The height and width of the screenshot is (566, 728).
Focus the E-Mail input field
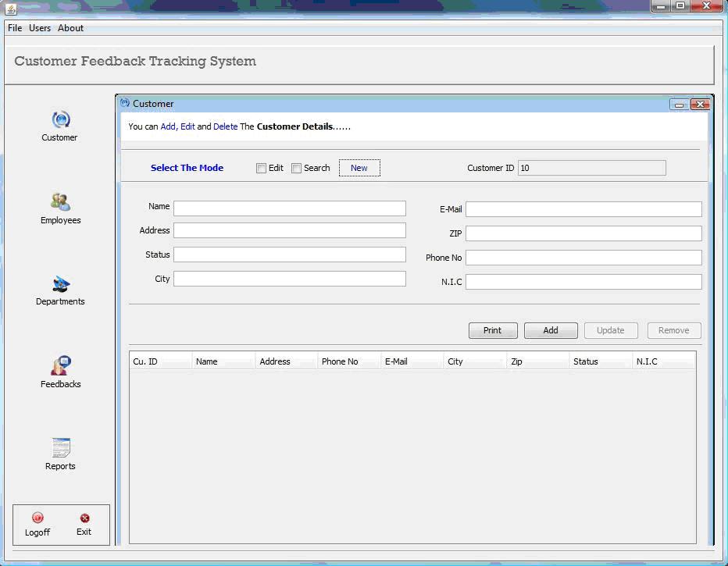click(583, 209)
